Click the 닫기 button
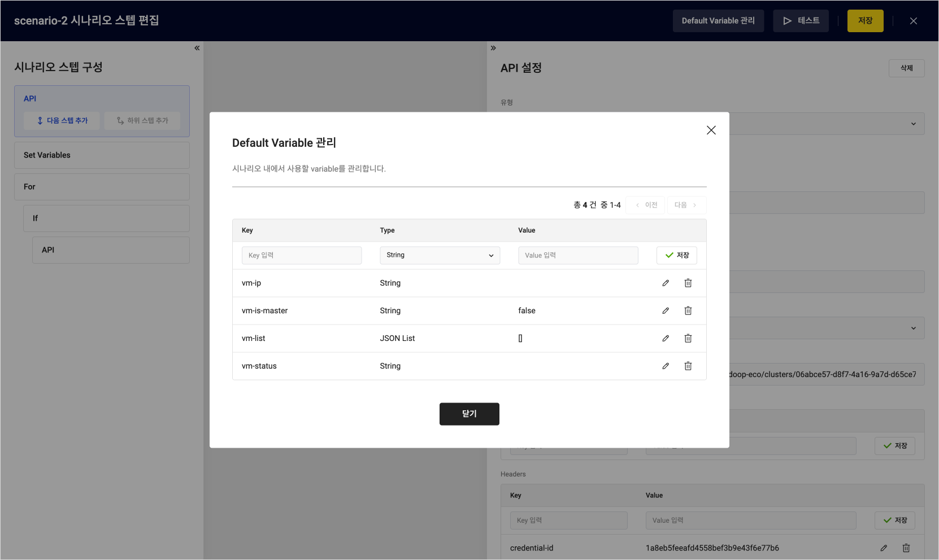 coord(470,414)
